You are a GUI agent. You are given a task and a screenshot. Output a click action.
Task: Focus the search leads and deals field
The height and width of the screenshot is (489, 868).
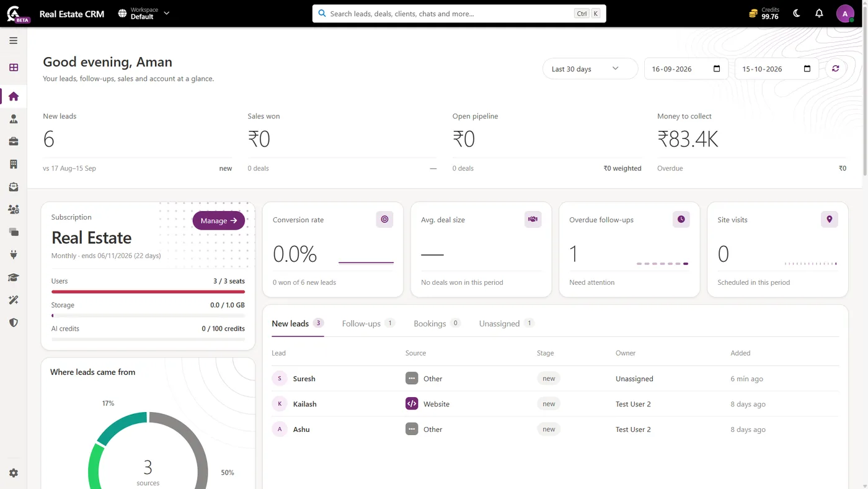(x=459, y=14)
